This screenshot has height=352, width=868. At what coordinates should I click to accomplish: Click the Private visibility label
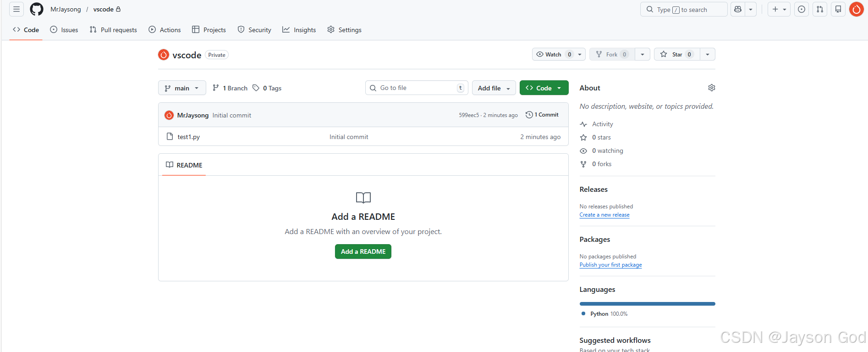(x=217, y=55)
